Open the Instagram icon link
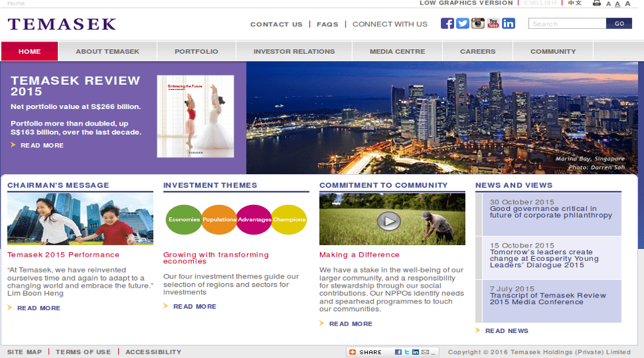This screenshot has height=358, width=644. (x=478, y=24)
